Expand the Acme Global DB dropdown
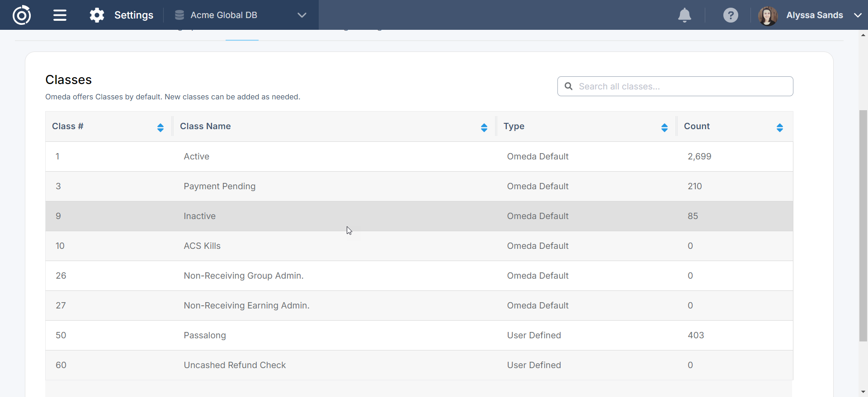This screenshot has width=868, height=397. 302,15
